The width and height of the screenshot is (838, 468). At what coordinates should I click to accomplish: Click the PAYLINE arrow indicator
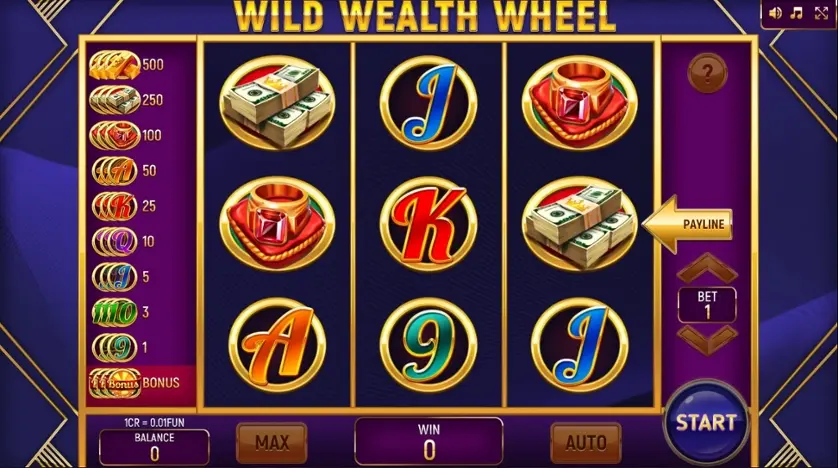pos(687,224)
